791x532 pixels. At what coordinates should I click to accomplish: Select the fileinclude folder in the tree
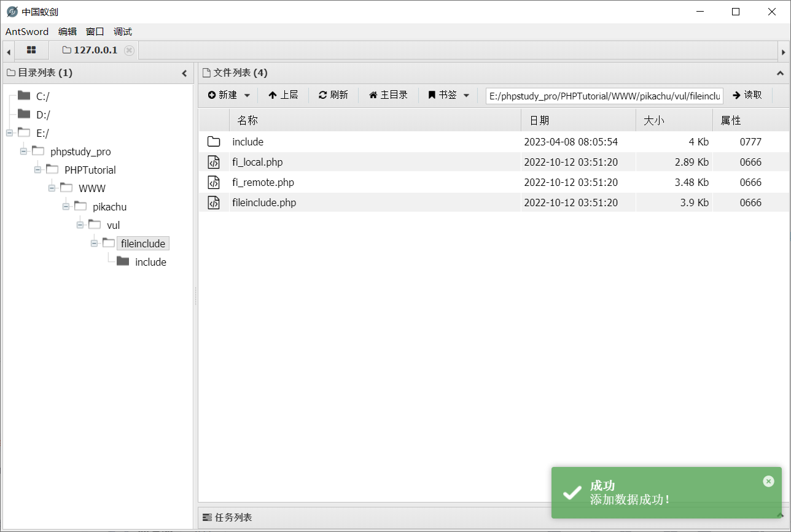click(x=143, y=244)
